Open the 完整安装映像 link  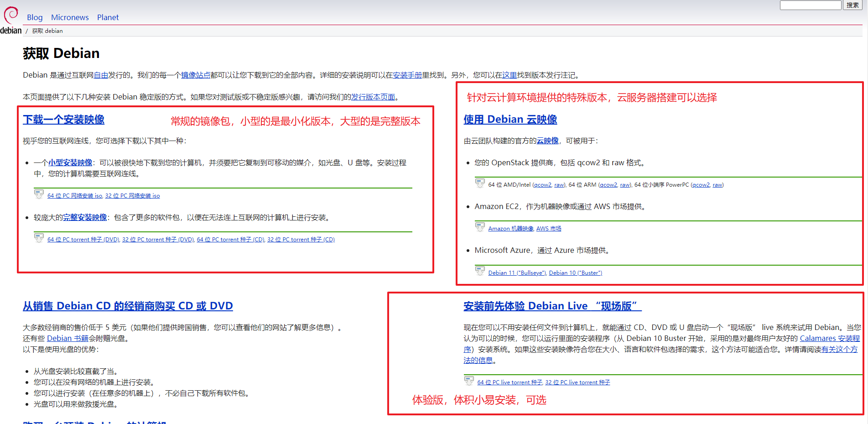85,218
